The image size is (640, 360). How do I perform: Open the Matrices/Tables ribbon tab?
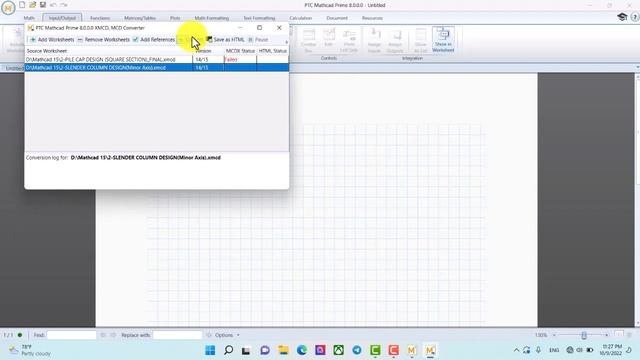[x=140, y=18]
